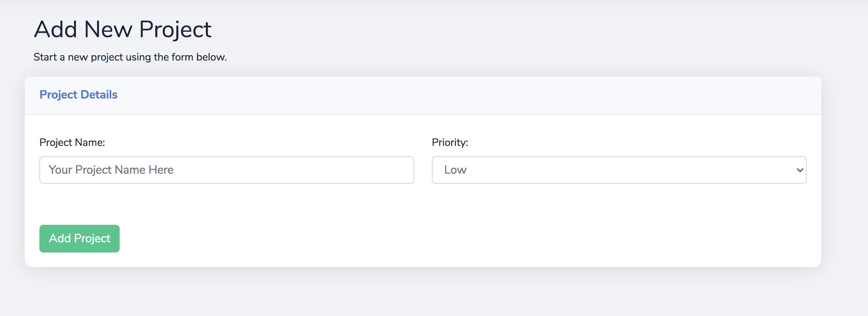
Task: Open the Priority dropdown showing Low
Action: pos(619,170)
